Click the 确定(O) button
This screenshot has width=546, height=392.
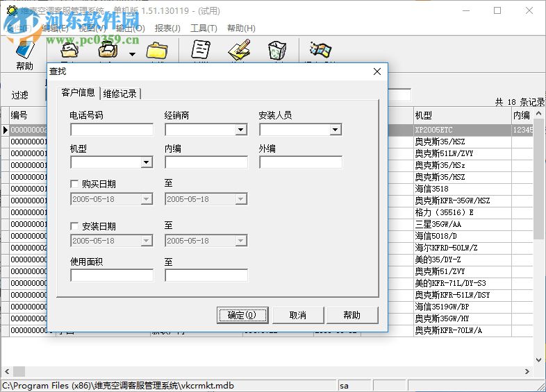click(242, 315)
